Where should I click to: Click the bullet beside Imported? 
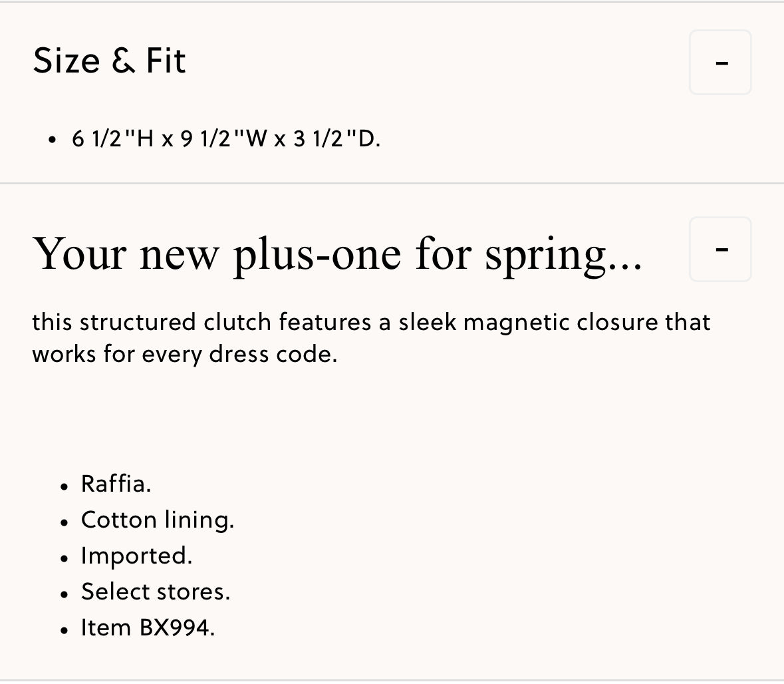(64, 558)
